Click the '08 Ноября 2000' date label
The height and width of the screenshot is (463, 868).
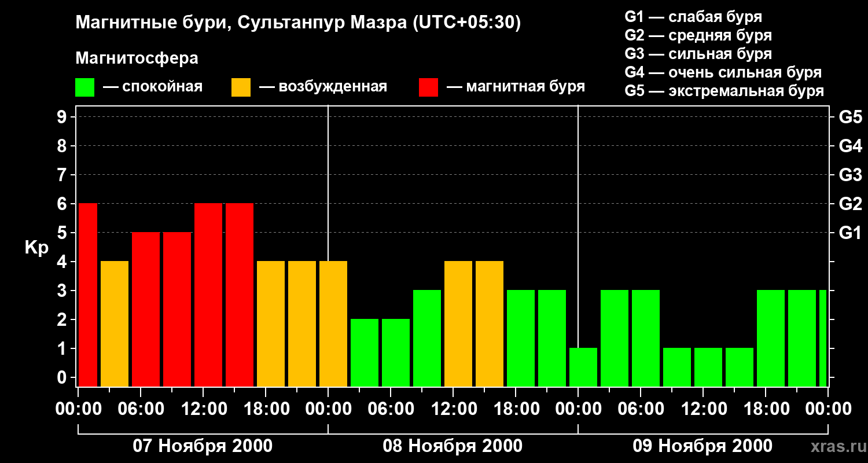[x=453, y=446]
